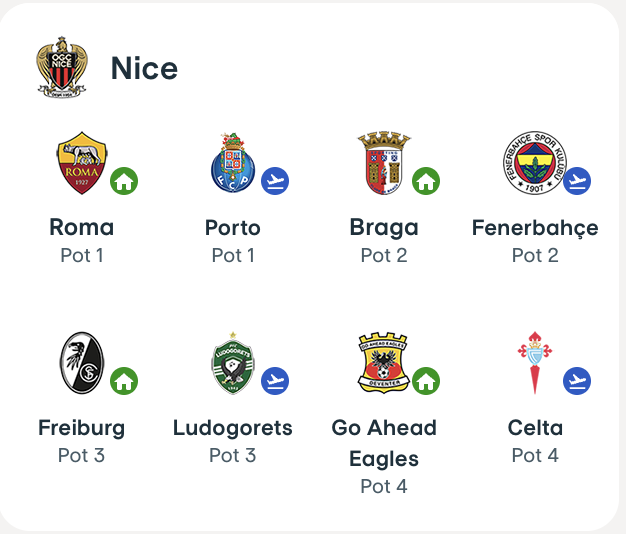626x534 pixels.
Task: Open the Fenerbahçe club crest
Action: click(x=533, y=163)
